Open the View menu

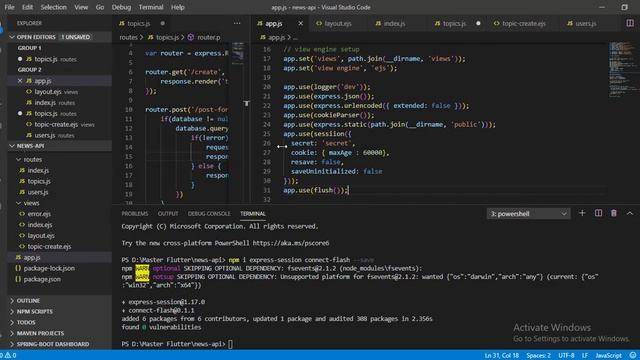[81, 7]
